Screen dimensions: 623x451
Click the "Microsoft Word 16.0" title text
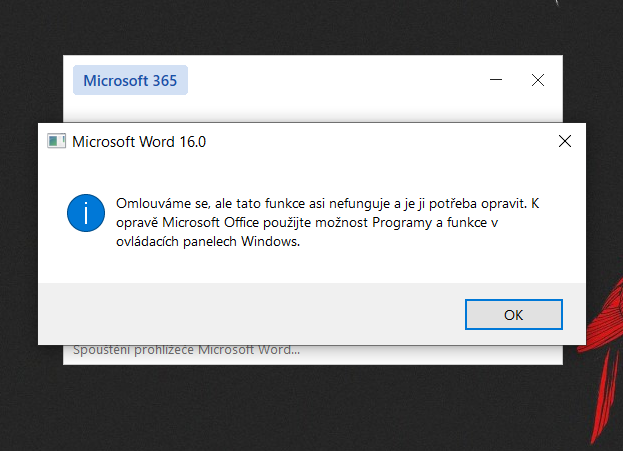click(x=139, y=142)
